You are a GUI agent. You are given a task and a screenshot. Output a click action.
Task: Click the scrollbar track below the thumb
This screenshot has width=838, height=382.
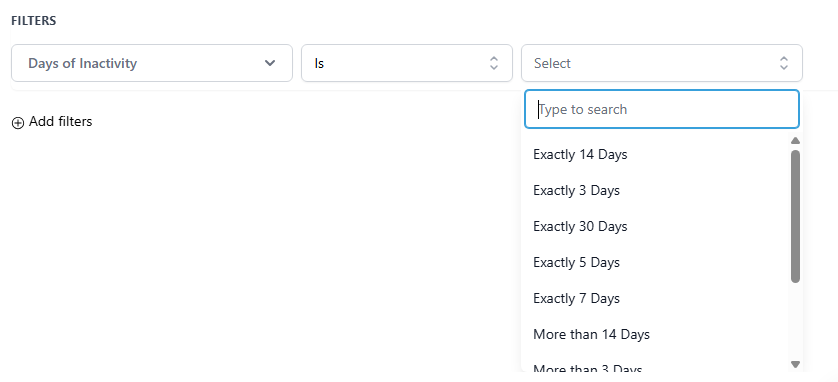pyautogui.click(x=795, y=321)
